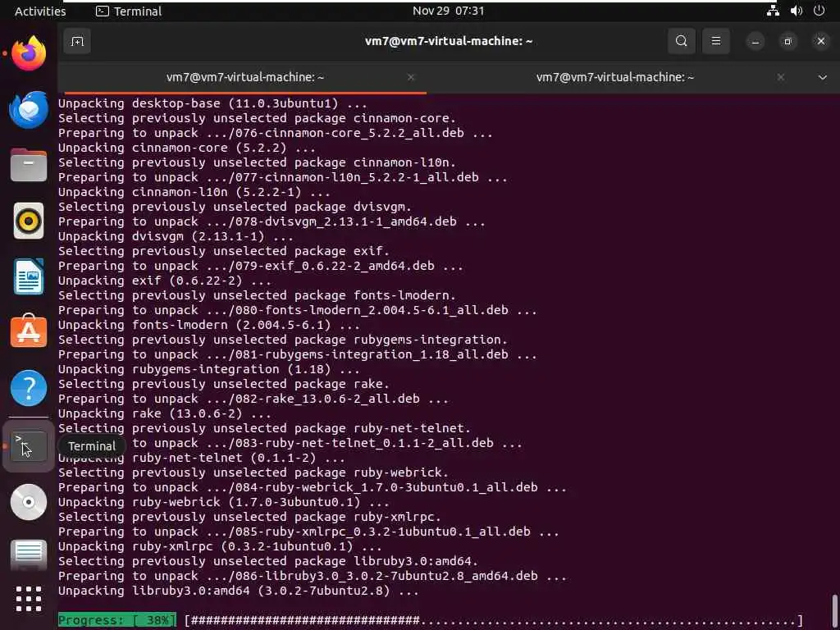This screenshot has width=840, height=630.
Task: Open the text editor icon in the dock
Action: pyautogui.click(x=29, y=554)
